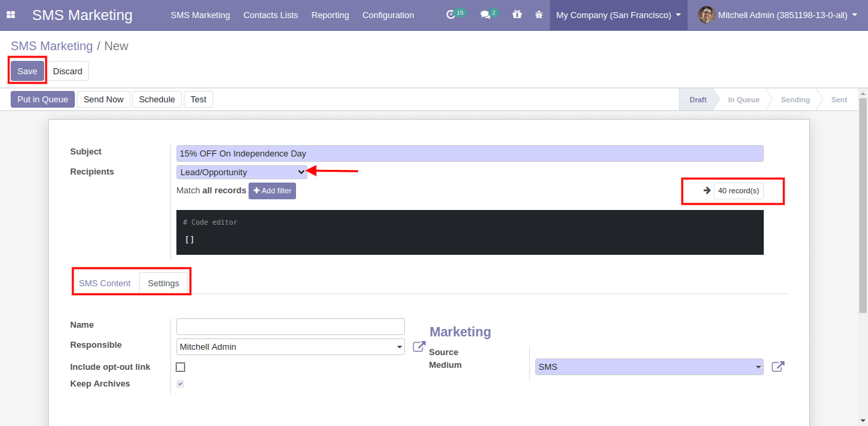This screenshot has width=868, height=426.
Task: Open the apps grid menu icon
Action: pyautogui.click(x=11, y=15)
